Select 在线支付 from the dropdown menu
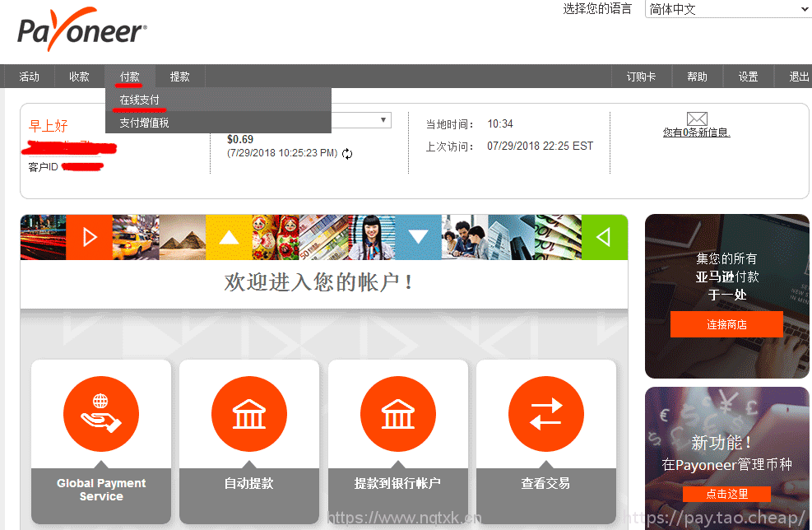 pos(218,100)
